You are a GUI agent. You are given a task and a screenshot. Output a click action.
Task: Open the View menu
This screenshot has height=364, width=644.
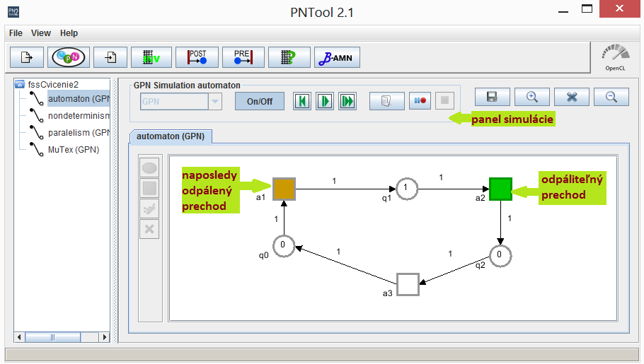pos(41,33)
